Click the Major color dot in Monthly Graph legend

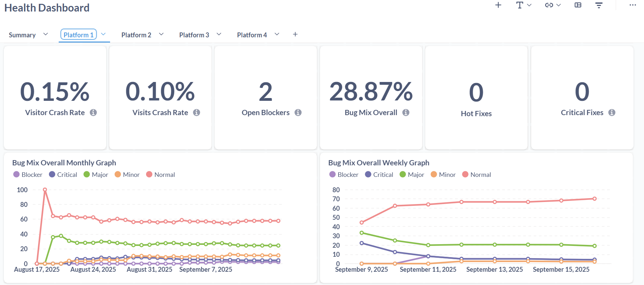pyautogui.click(x=87, y=174)
